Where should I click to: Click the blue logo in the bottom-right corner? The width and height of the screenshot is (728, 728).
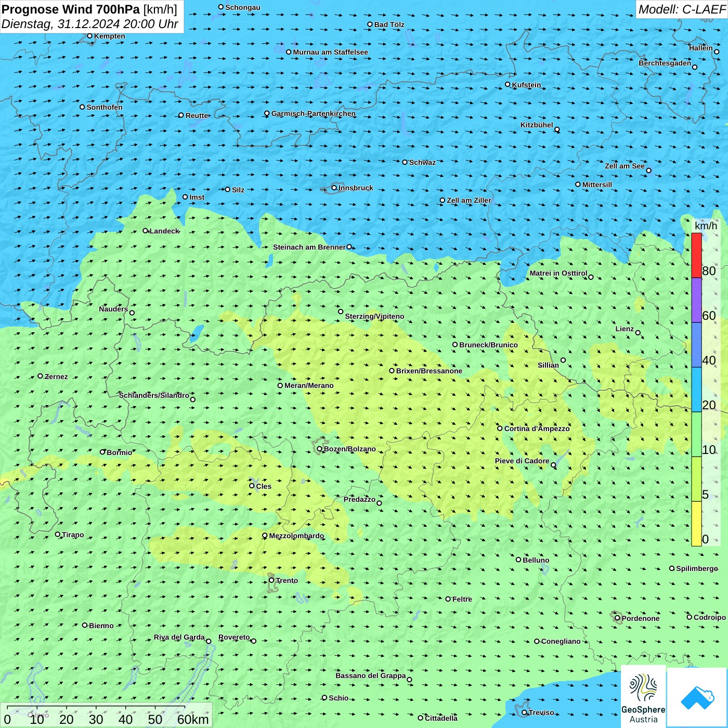click(x=697, y=697)
